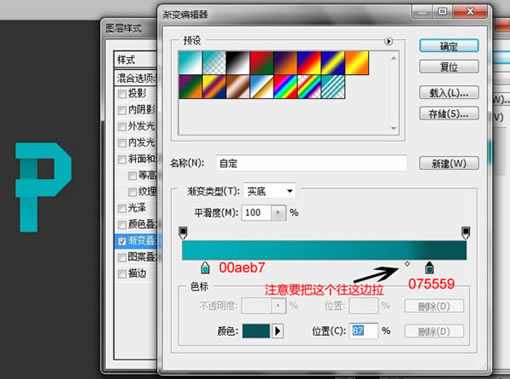Select the rainbow spectrum gradient preset
Screen dimensions: 510x379
[x=285, y=87]
